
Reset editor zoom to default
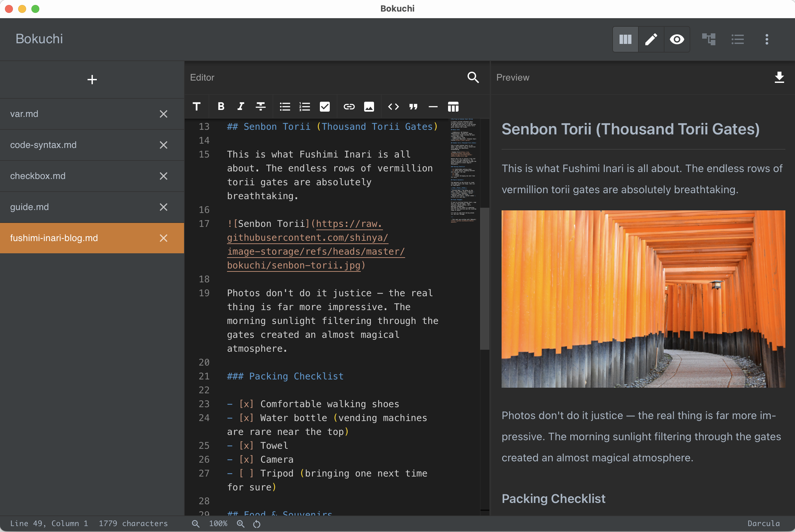point(256,523)
